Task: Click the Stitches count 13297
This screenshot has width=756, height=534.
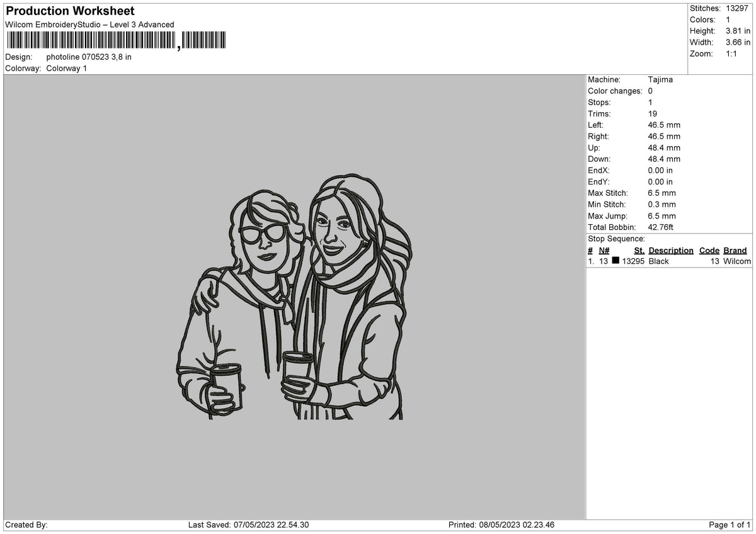Action: click(x=738, y=8)
